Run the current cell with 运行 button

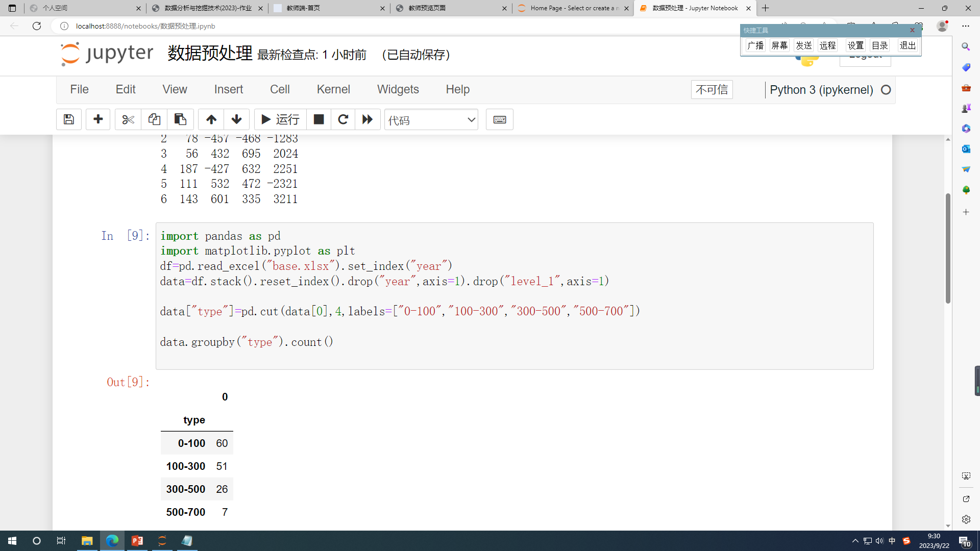click(280, 119)
